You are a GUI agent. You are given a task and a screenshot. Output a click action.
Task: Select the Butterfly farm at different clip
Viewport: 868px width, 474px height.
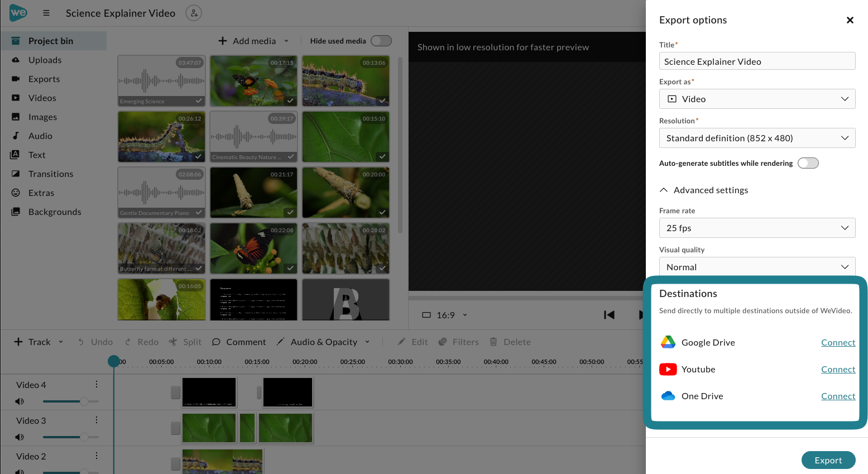pyautogui.click(x=161, y=248)
